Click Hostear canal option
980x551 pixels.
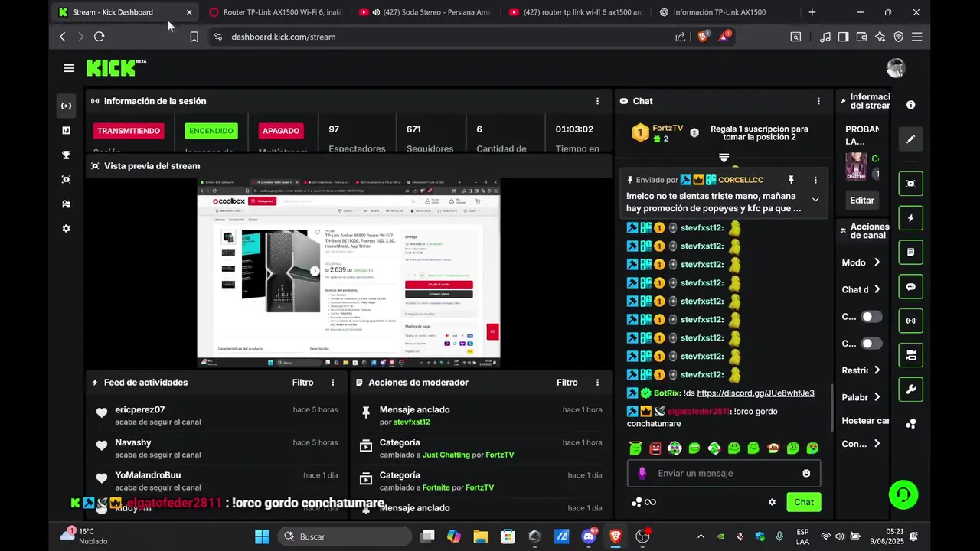(865, 421)
